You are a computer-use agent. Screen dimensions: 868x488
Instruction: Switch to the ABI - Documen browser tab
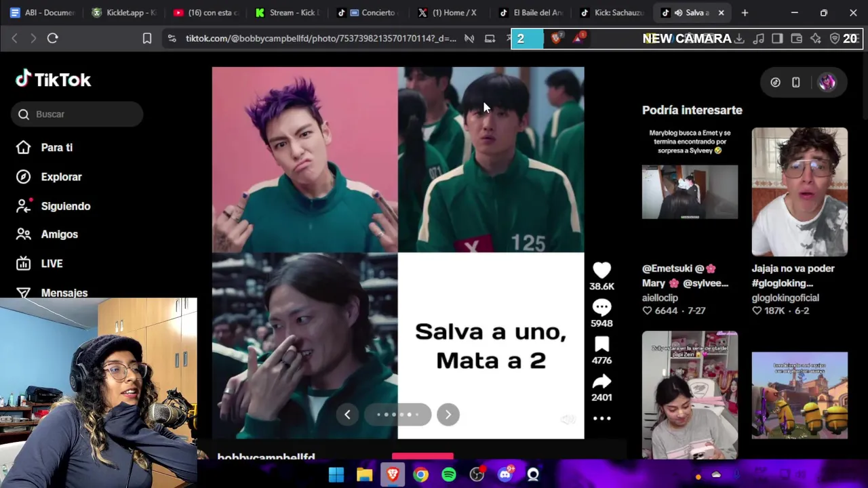click(x=43, y=12)
